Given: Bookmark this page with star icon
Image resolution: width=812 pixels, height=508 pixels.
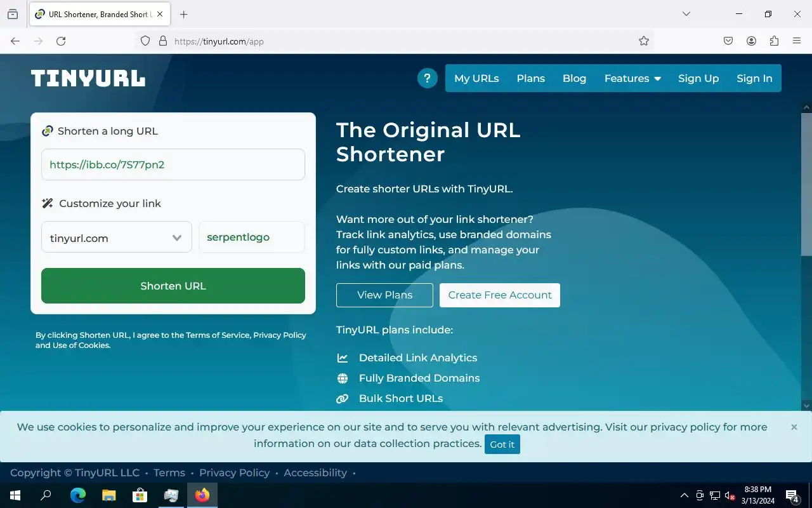Looking at the screenshot, I should [644, 41].
